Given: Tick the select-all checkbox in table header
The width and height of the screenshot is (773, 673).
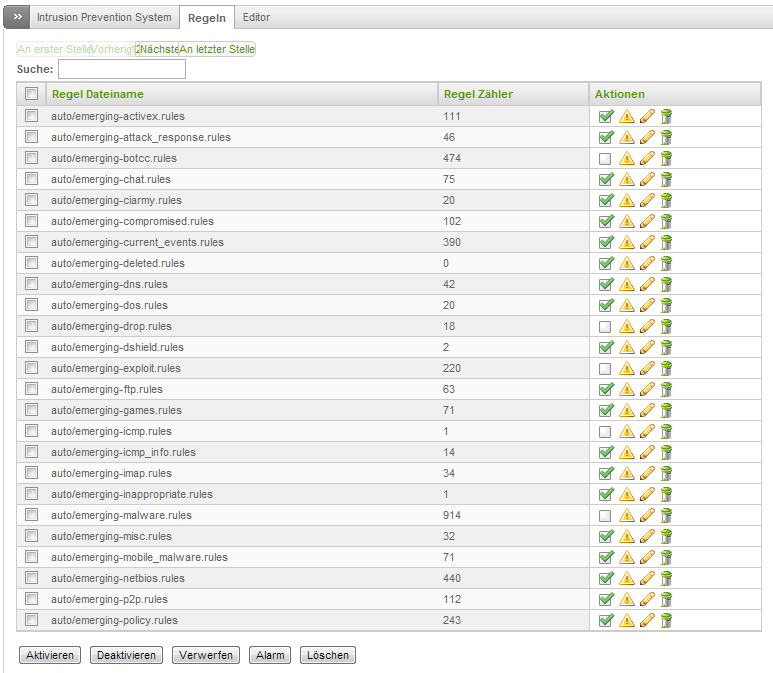Looking at the screenshot, I should pyautogui.click(x=31, y=94).
